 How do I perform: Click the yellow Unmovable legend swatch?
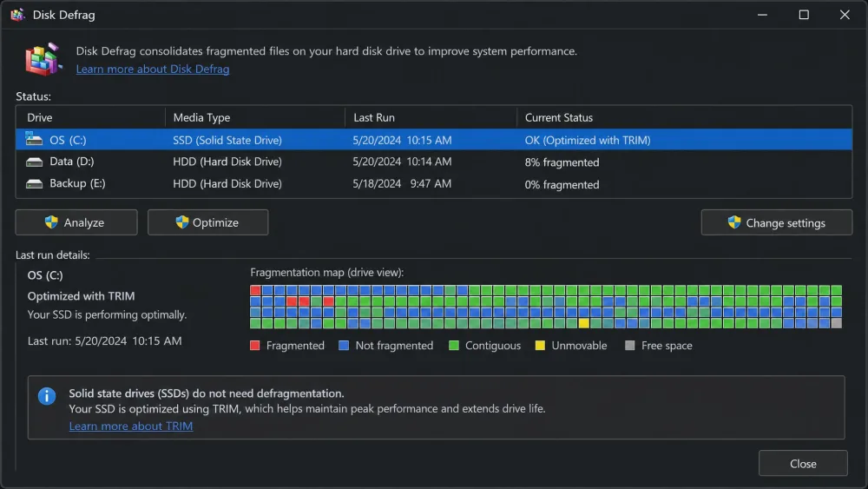click(x=540, y=346)
